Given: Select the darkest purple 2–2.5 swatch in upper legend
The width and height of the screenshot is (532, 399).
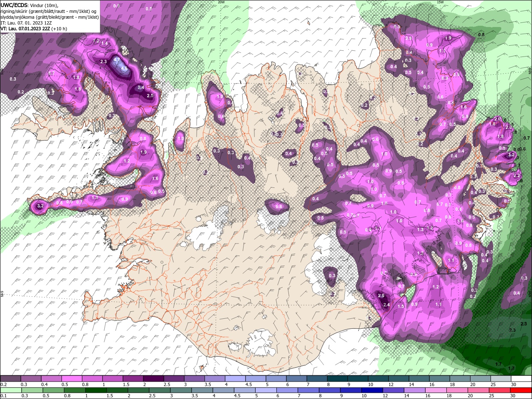Looking at the screenshot, I should pos(153,379).
